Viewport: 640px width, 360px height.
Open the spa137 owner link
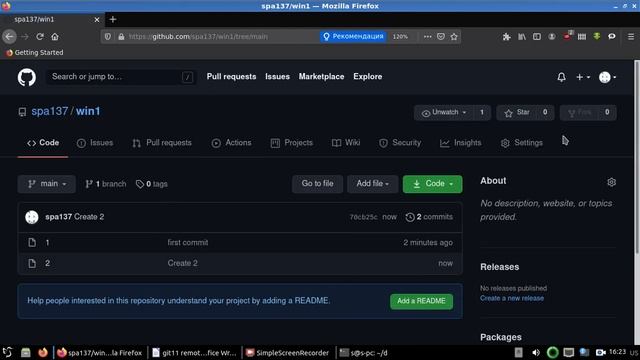(49, 111)
